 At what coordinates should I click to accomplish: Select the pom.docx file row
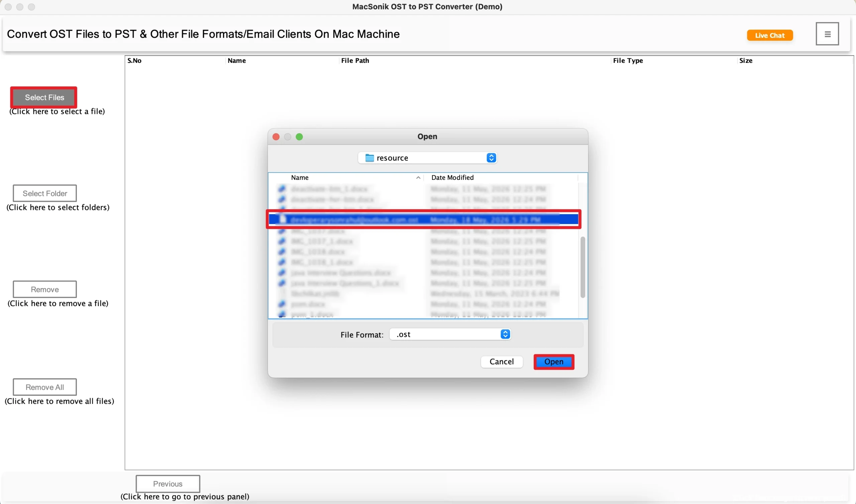coord(423,304)
